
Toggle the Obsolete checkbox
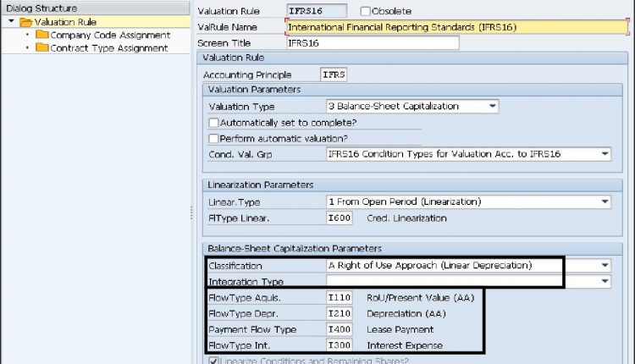click(365, 11)
